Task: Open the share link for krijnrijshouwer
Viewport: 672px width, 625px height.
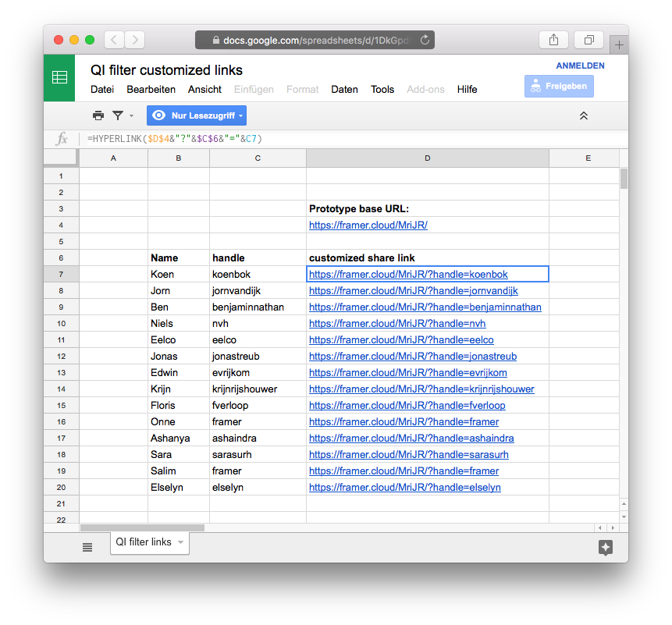Action: click(x=421, y=389)
